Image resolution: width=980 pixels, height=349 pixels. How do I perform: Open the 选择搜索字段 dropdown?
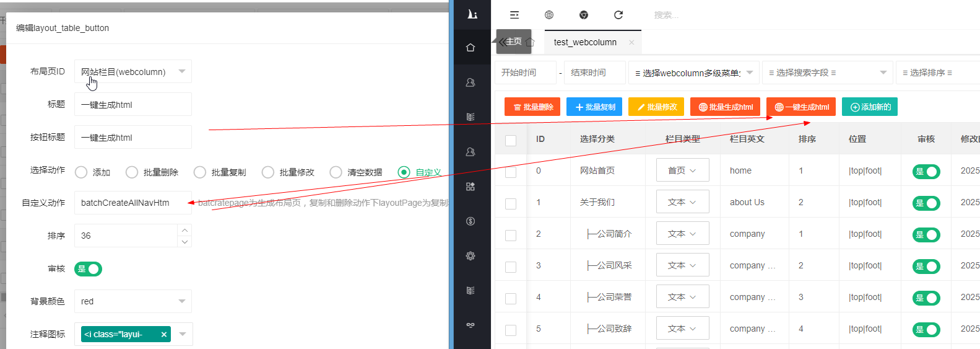(x=827, y=73)
